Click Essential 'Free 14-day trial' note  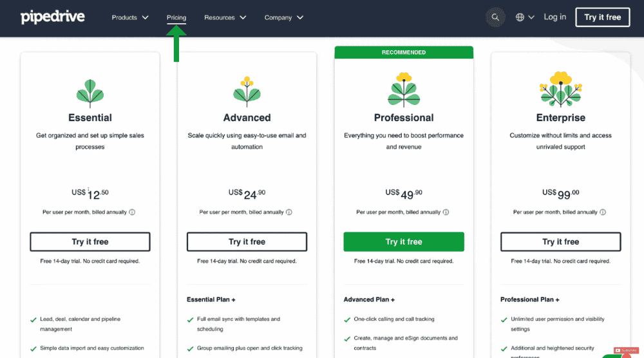[90, 261]
